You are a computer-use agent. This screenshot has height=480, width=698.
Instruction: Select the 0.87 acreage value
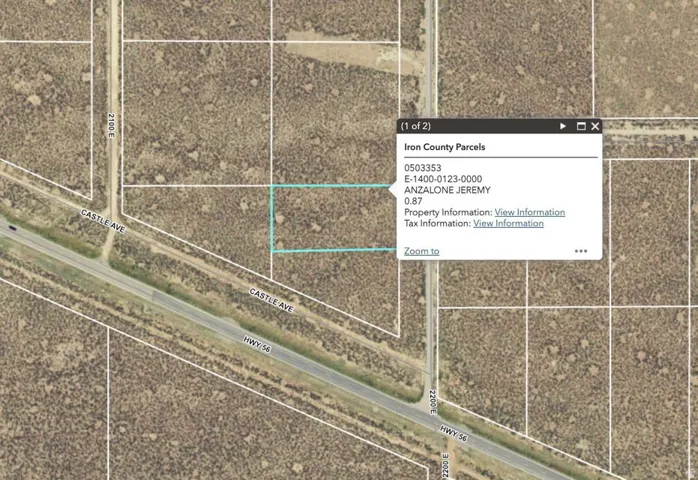413,201
